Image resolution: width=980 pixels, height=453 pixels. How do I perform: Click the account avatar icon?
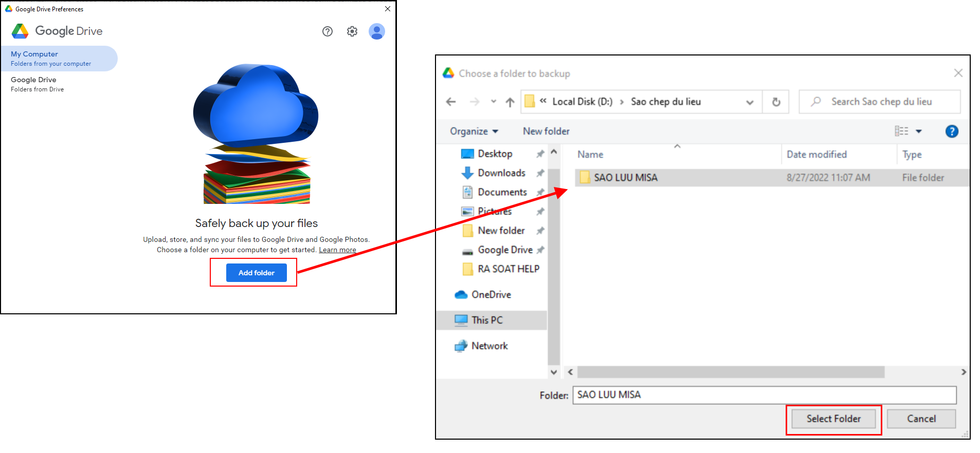point(377,31)
